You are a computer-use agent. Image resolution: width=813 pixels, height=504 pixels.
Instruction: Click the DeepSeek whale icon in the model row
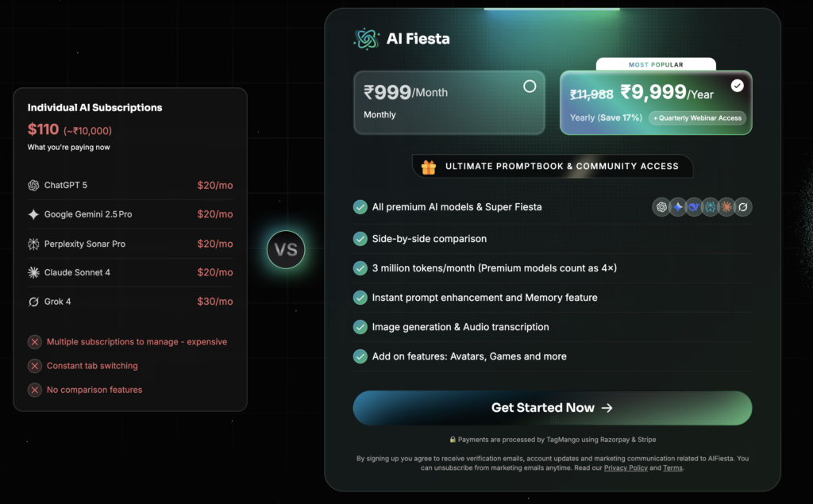(x=693, y=207)
